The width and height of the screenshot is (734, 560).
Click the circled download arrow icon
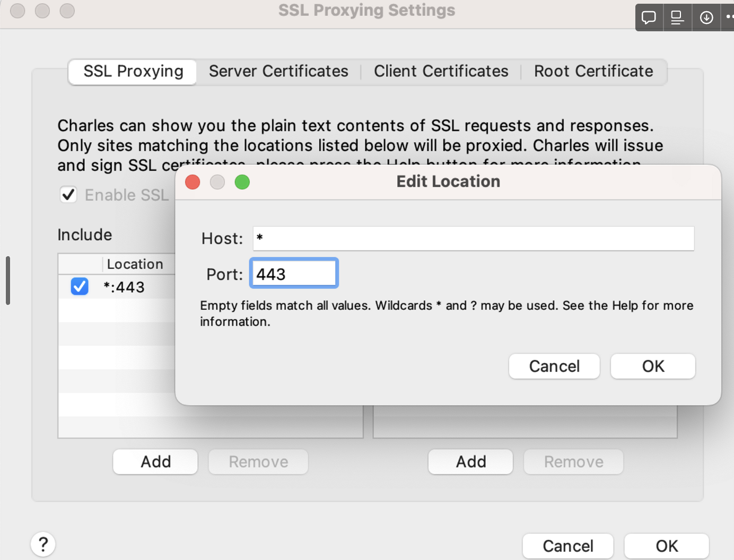[706, 17]
